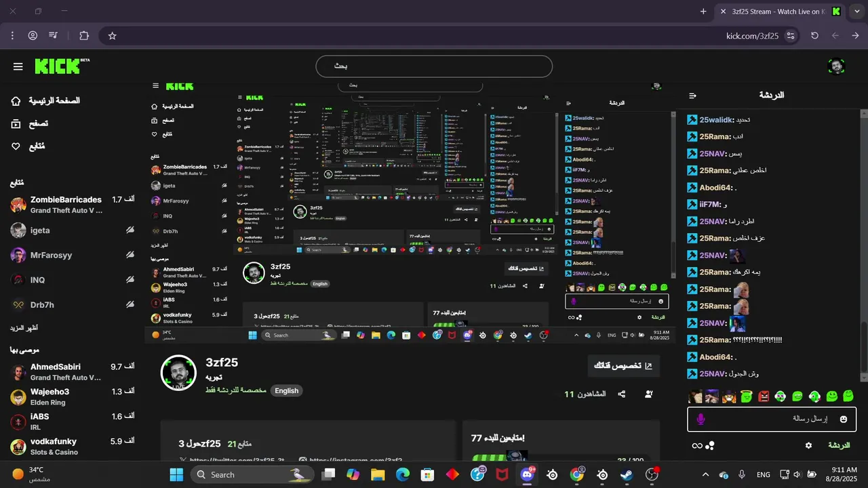Open the browser extensions puzzle icon
This screenshot has height=488, width=868.
[84, 35]
